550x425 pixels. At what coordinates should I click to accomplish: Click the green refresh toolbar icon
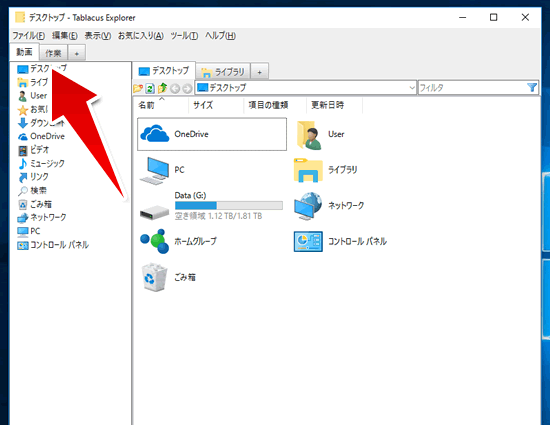[x=150, y=88]
